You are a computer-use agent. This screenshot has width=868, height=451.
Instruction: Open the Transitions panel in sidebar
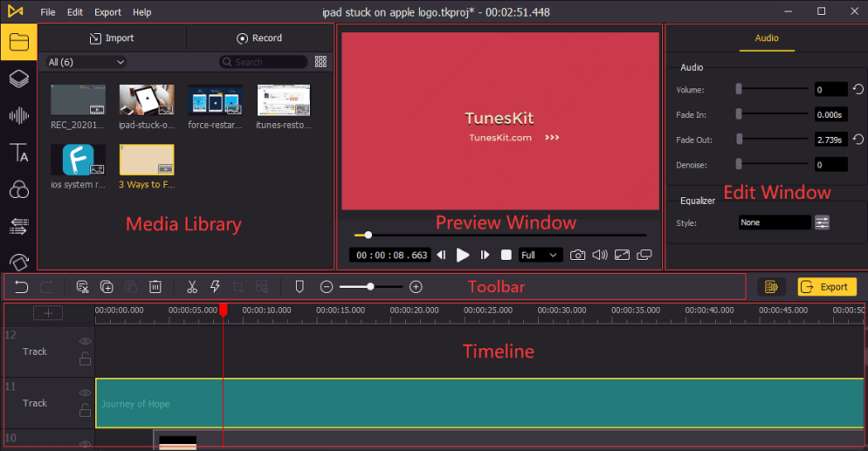(x=19, y=226)
